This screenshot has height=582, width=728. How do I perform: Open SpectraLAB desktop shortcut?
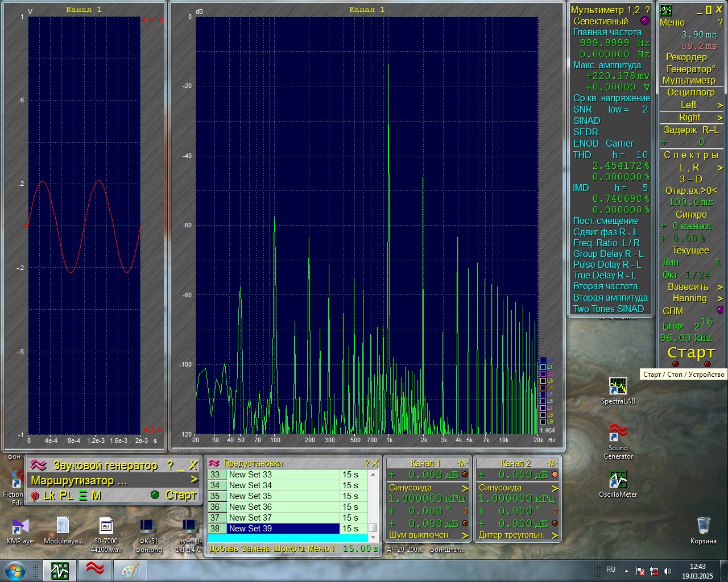pos(618,390)
